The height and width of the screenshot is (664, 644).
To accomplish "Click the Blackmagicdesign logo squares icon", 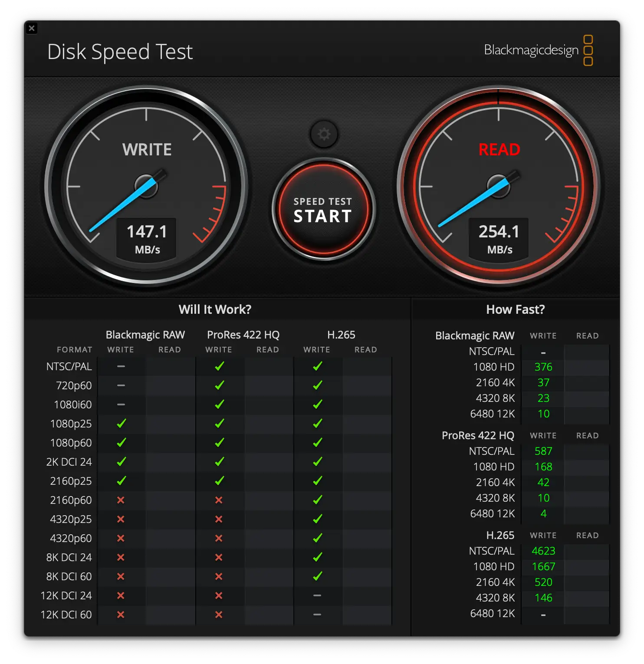I will pyautogui.click(x=588, y=50).
